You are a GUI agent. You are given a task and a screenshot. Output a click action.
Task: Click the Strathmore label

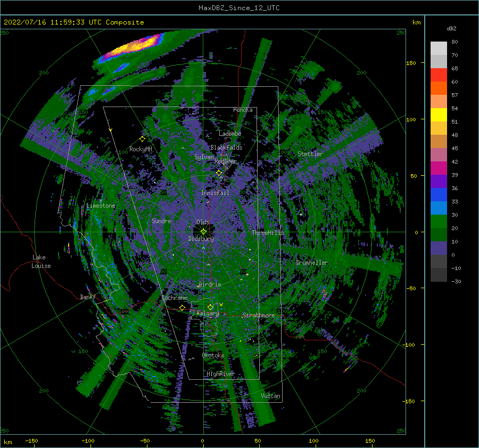pyautogui.click(x=259, y=315)
